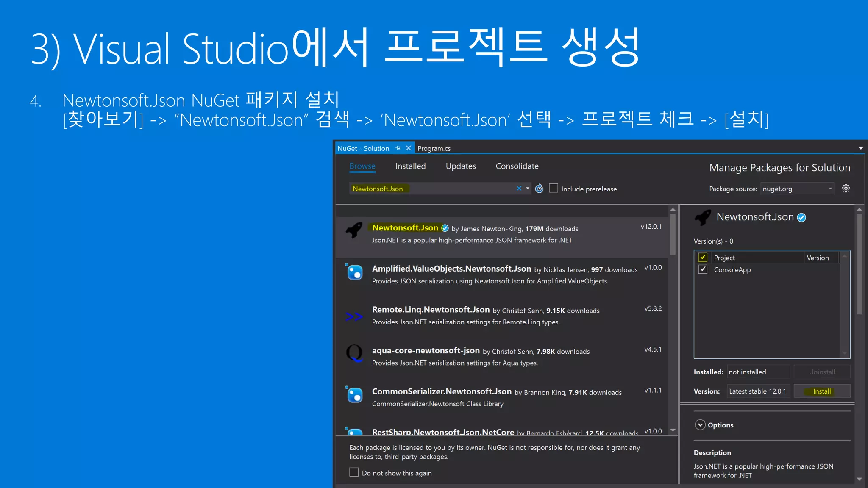The width and height of the screenshot is (868, 488).
Task: Clear the search box with X icon
Action: click(x=519, y=189)
